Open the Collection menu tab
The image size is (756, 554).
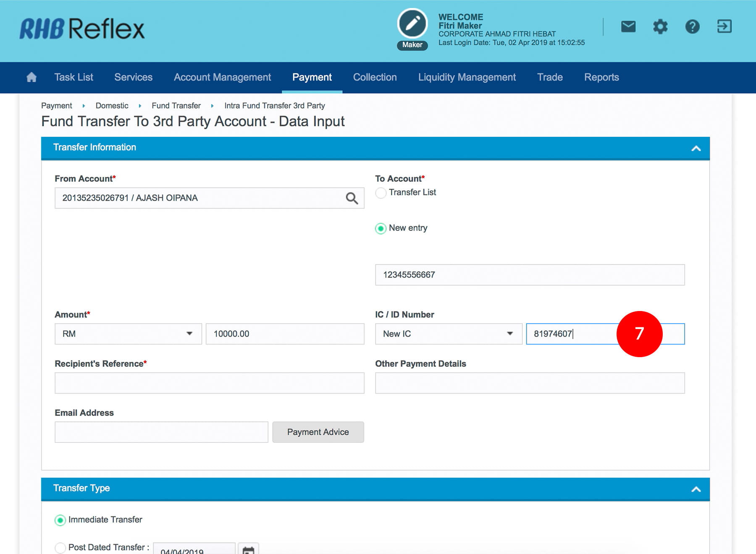(375, 77)
